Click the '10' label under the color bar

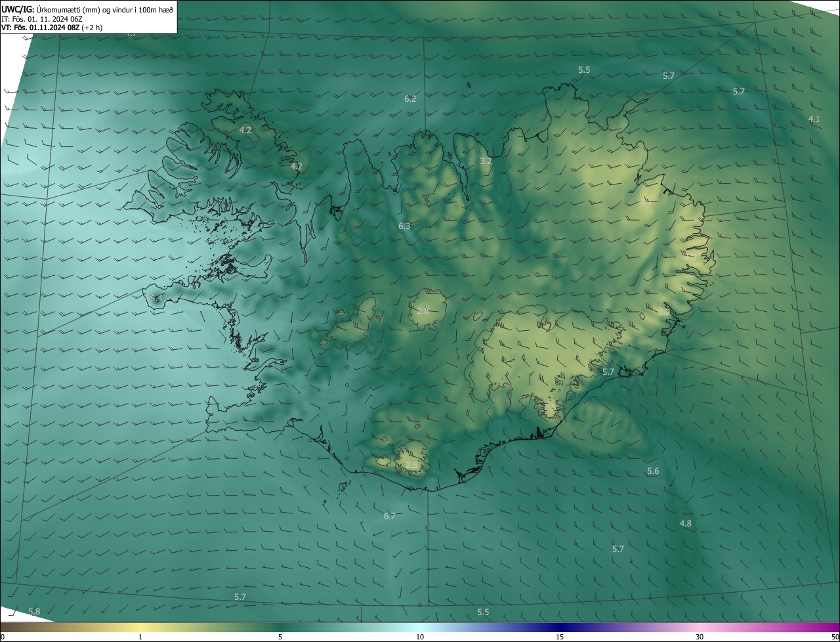click(420, 637)
